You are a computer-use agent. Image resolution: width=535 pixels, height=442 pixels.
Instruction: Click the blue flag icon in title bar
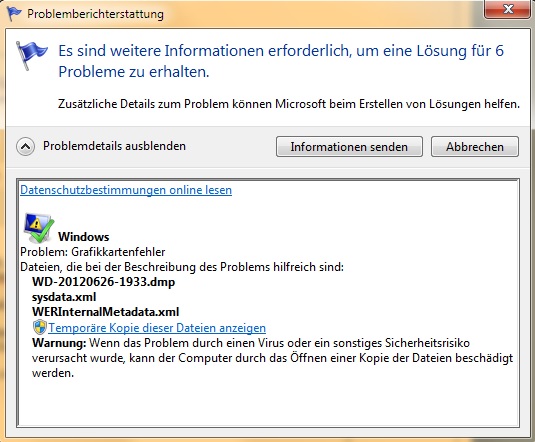[14, 13]
